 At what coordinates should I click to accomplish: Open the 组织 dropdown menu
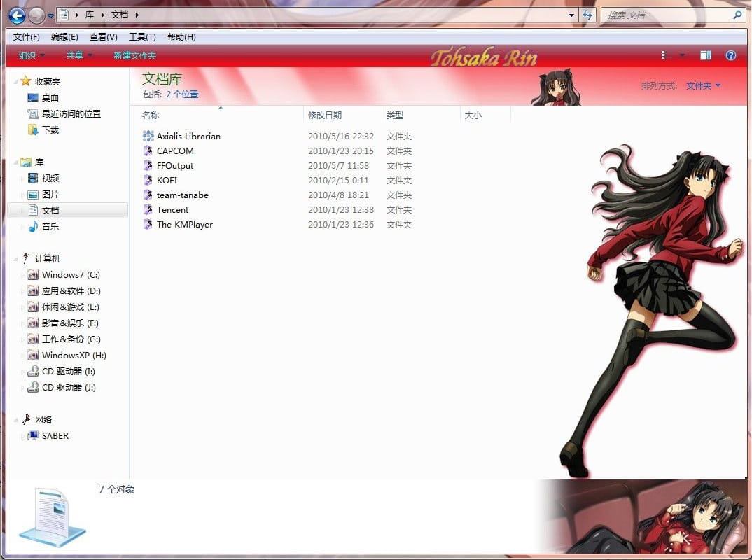30,55
